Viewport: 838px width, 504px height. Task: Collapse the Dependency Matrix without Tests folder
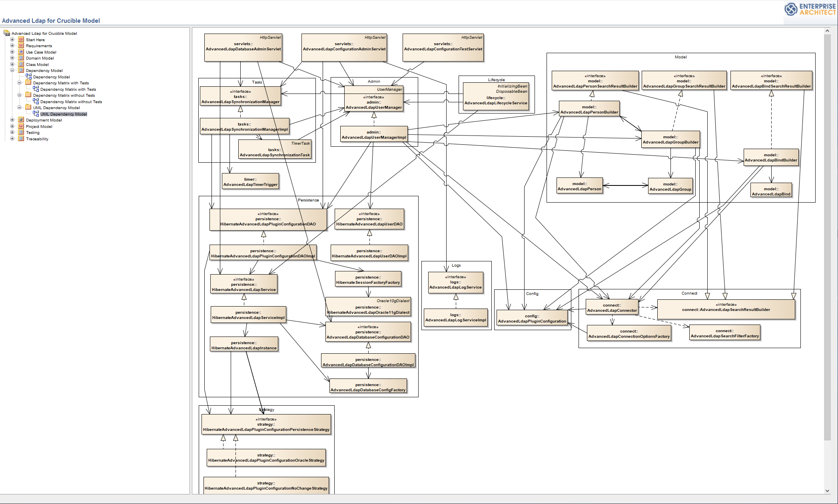(x=19, y=95)
